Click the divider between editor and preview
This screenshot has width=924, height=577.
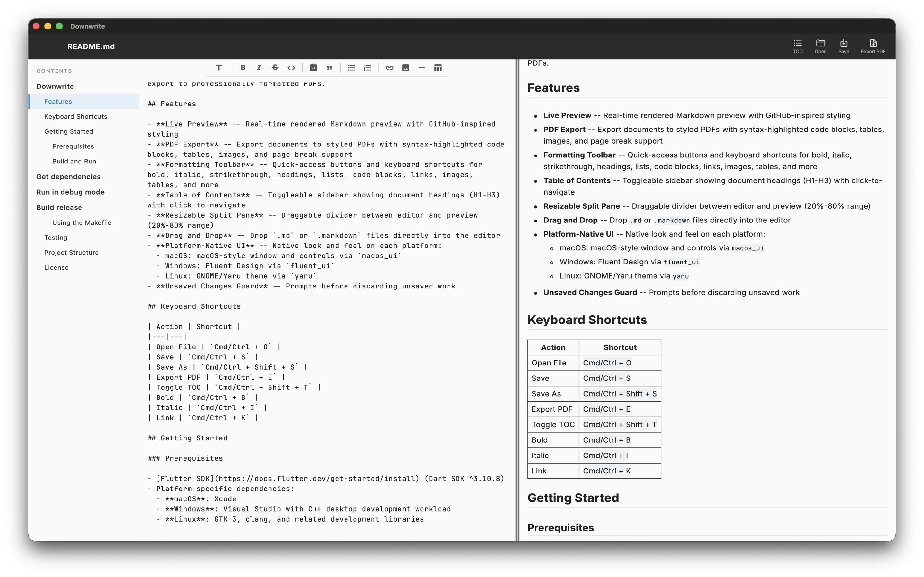[x=517, y=298]
